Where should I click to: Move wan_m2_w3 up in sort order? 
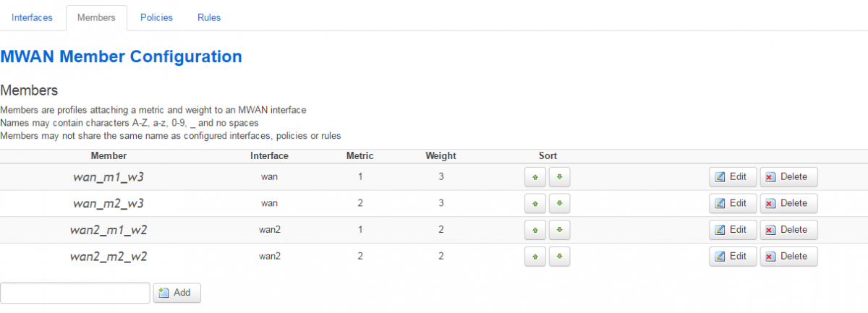(535, 204)
